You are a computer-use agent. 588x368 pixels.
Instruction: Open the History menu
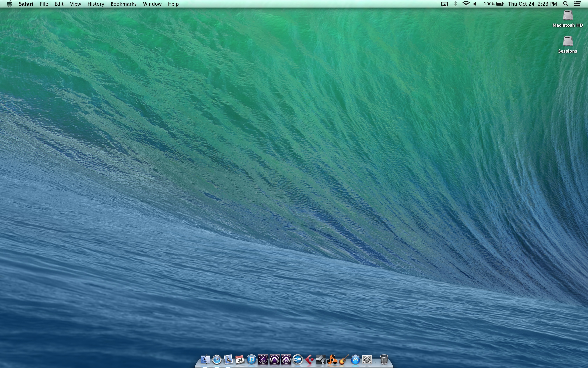[x=96, y=4]
